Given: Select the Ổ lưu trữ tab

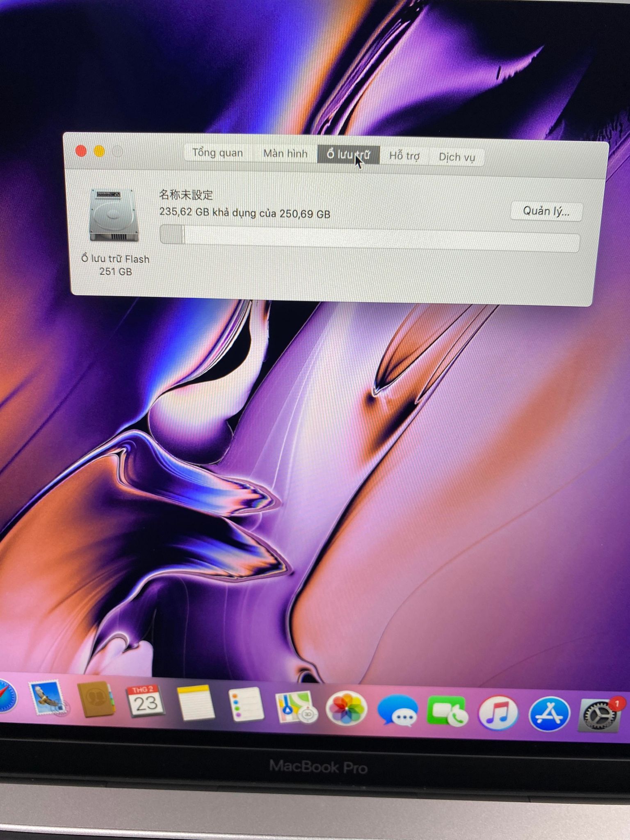Looking at the screenshot, I should click(x=349, y=155).
